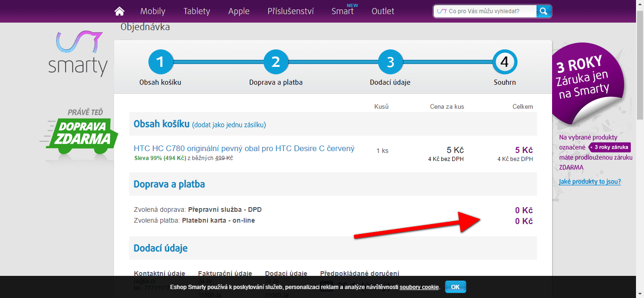The image size is (644, 298).
Task: Click the 'Obsah košíku' section heading
Action: [161, 124]
